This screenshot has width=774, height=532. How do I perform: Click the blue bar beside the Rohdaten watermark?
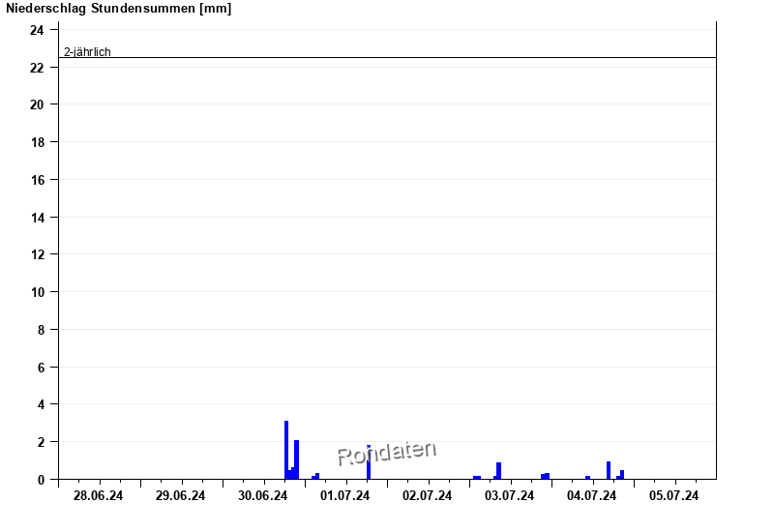(x=369, y=462)
